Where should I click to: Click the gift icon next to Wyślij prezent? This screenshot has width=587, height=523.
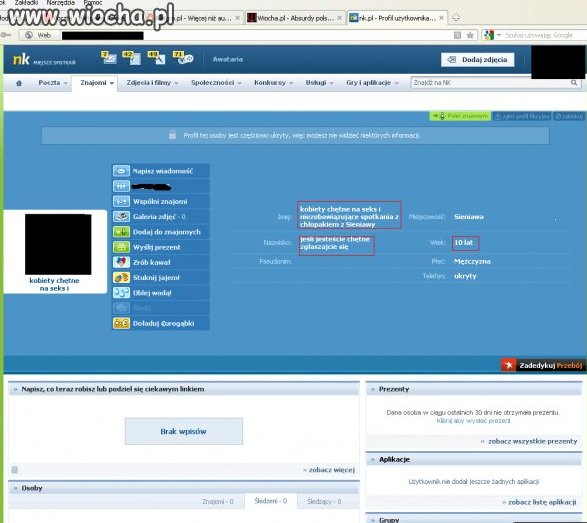tap(121, 247)
